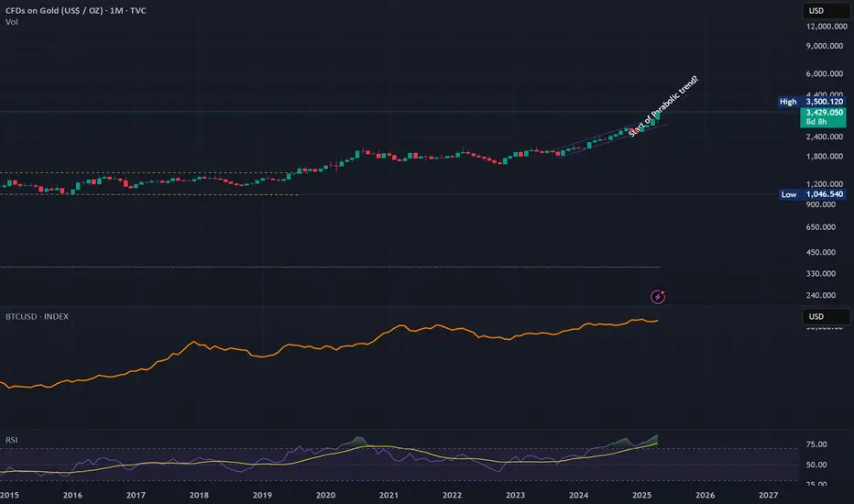Screen dimensions: 854x504
Task: Click the Vol indicator label
Action: pyautogui.click(x=11, y=22)
